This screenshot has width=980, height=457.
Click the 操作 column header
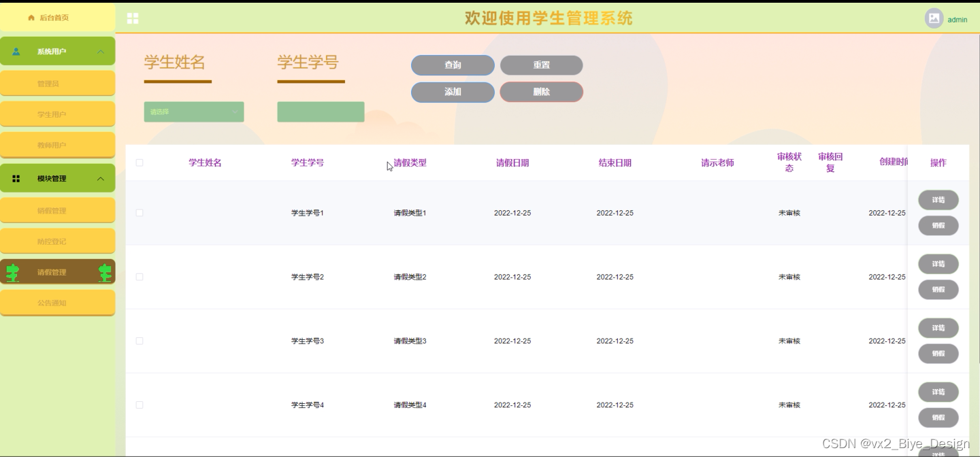tap(938, 163)
